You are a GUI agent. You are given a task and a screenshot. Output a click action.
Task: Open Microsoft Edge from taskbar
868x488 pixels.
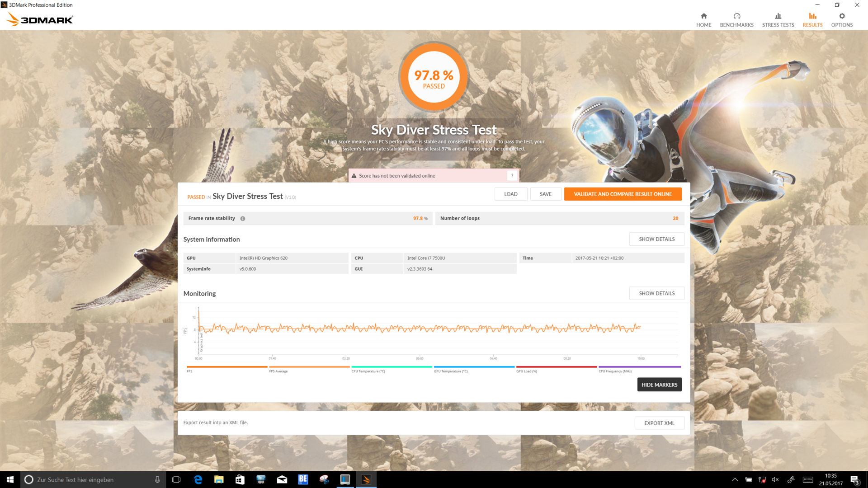[198, 479]
